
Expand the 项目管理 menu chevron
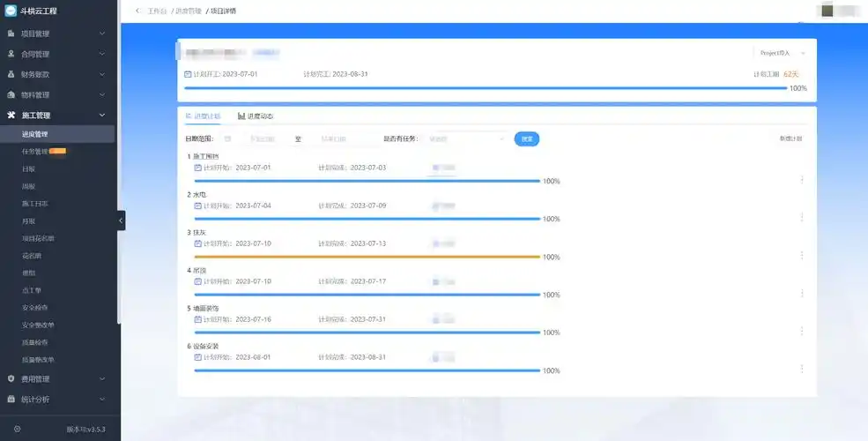[x=102, y=34]
